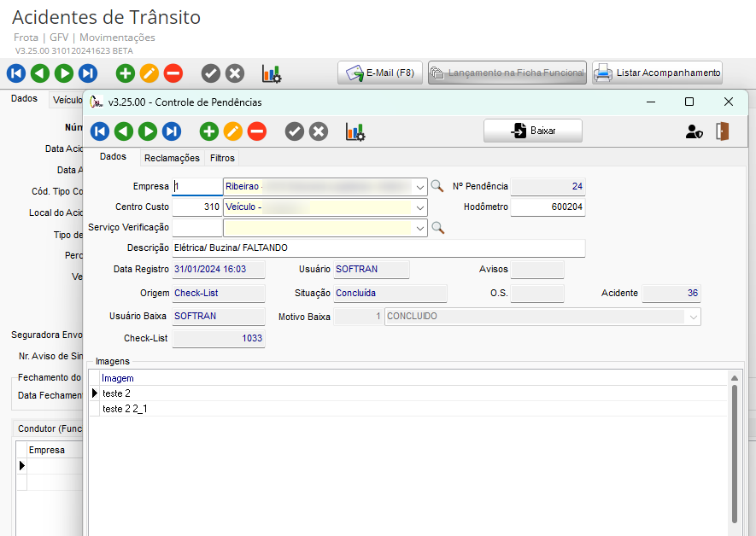Image resolution: width=756 pixels, height=536 pixels.
Task: Select the 'teste 2 2_1' image row
Action: (x=125, y=409)
